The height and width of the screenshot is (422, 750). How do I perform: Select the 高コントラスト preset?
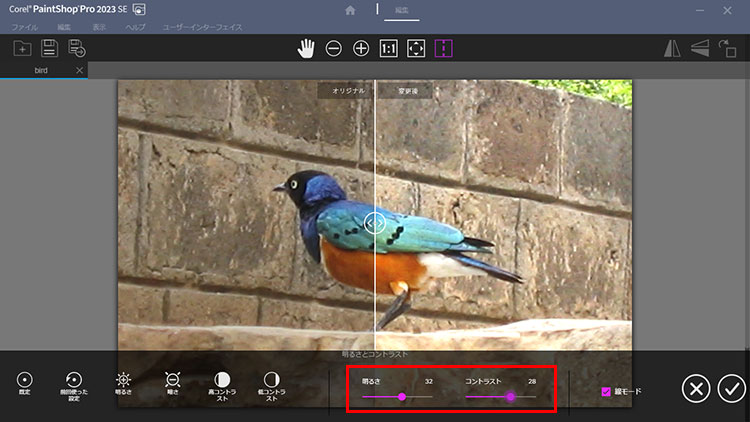click(222, 381)
